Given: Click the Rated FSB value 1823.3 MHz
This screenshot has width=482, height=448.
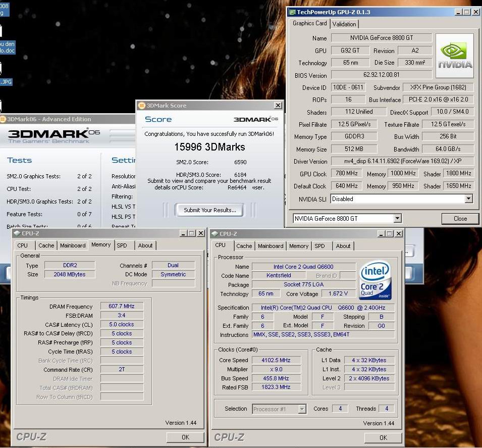Looking at the screenshot, I should 276,387.
